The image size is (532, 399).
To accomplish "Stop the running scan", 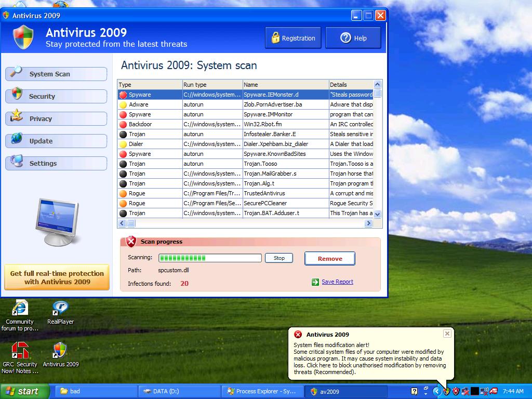I will [278, 258].
